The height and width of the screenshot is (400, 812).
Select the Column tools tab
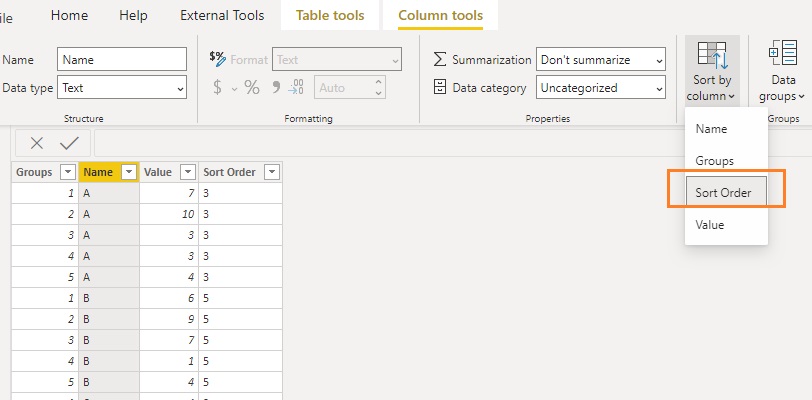point(441,16)
